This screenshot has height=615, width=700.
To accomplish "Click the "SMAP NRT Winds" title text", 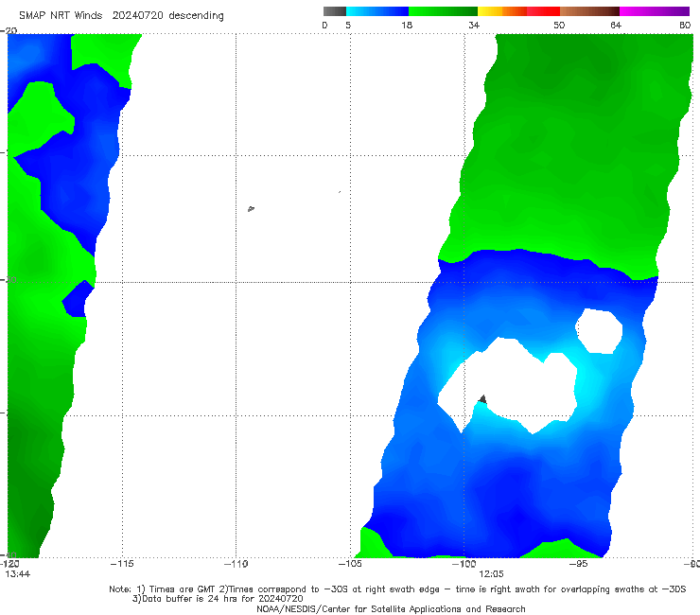I will (61, 15).
